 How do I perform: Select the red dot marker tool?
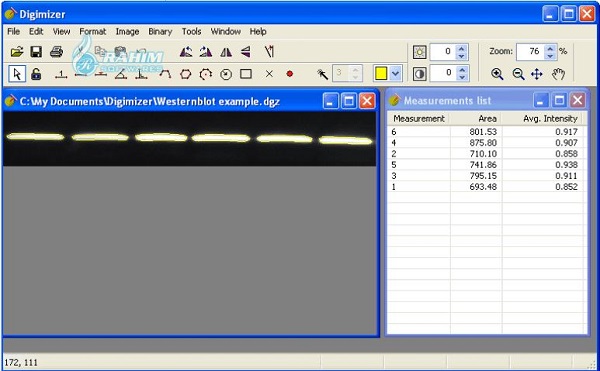pos(290,74)
